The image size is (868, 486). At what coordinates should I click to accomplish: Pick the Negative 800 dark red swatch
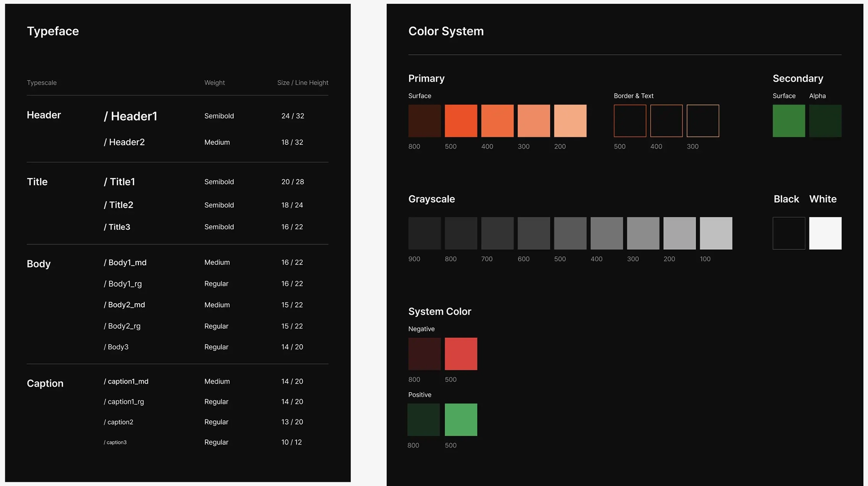point(424,354)
